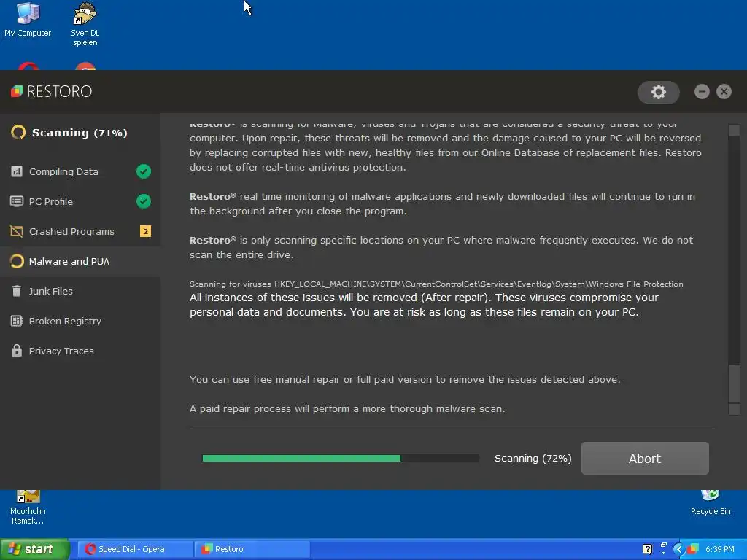The image size is (747, 560).
Task: Open My Computer desktop icon
Action: pyautogui.click(x=28, y=20)
